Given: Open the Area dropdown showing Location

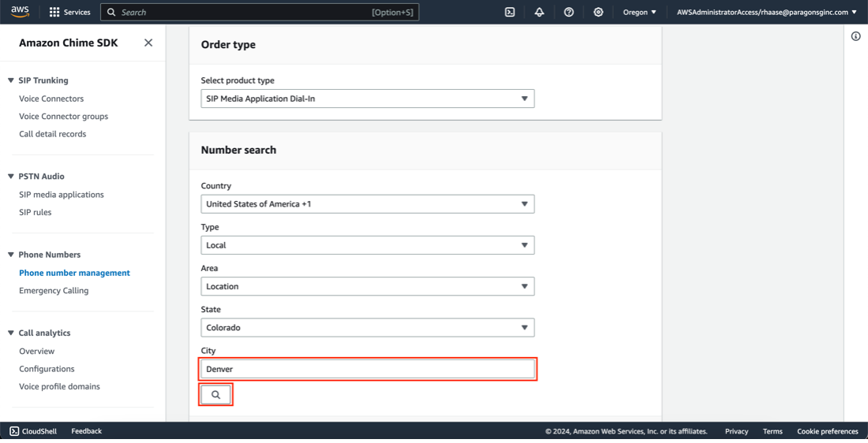Looking at the screenshot, I should pos(368,286).
